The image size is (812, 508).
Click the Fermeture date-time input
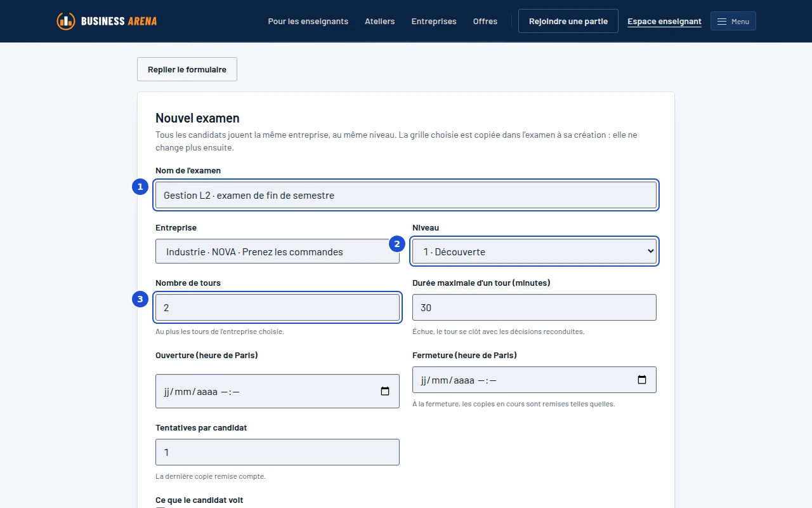[x=534, y=380]
